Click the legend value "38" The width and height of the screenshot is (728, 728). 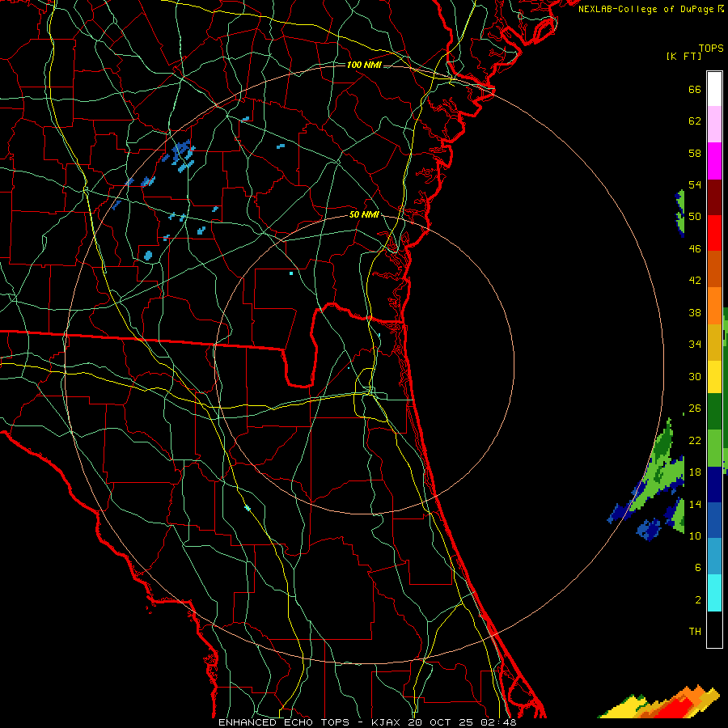(x=695, y=312)
